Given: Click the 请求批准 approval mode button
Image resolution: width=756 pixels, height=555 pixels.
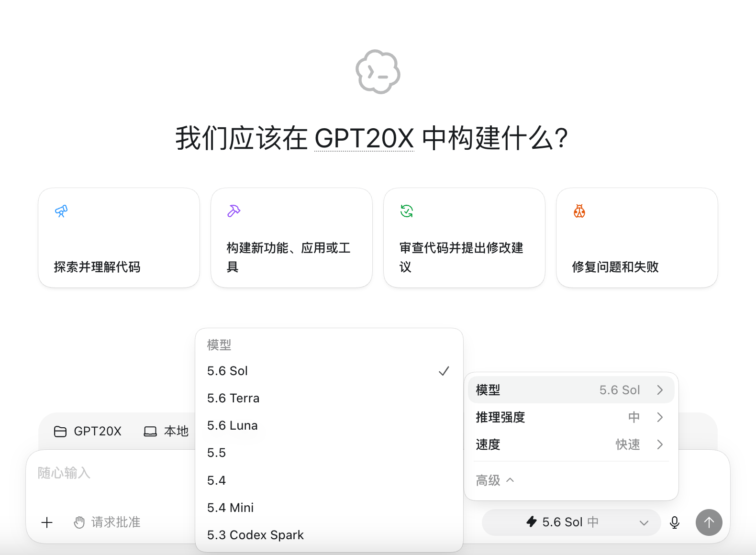Looking at the screenshot, I should click(107, 522).
